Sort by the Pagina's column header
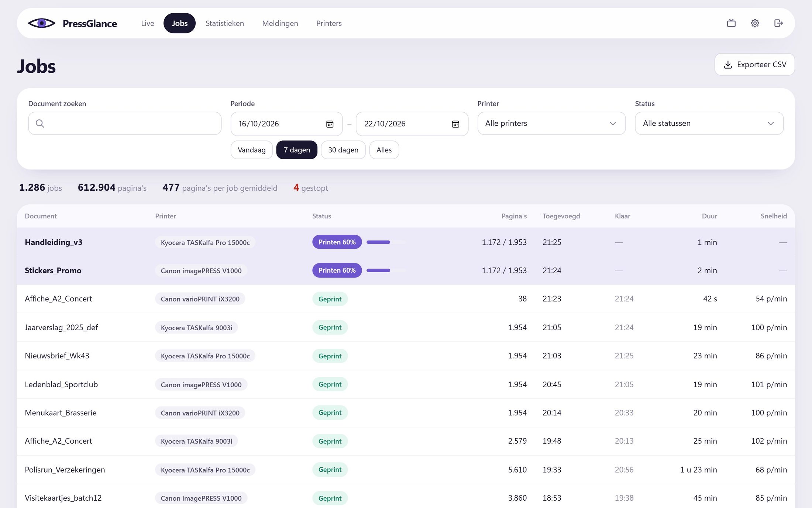Image resolution: width=812 pixels, height=508 pixels. click(x=514, y=216)
